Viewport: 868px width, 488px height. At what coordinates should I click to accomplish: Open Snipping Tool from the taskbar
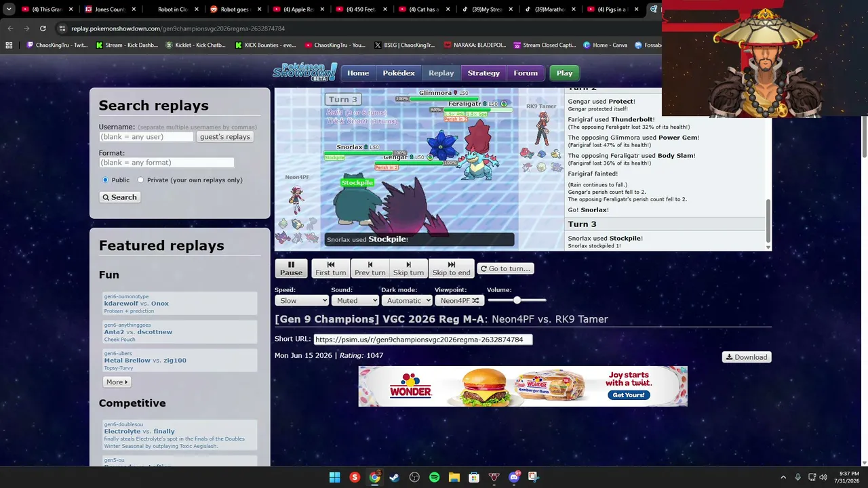coord(534,477)
